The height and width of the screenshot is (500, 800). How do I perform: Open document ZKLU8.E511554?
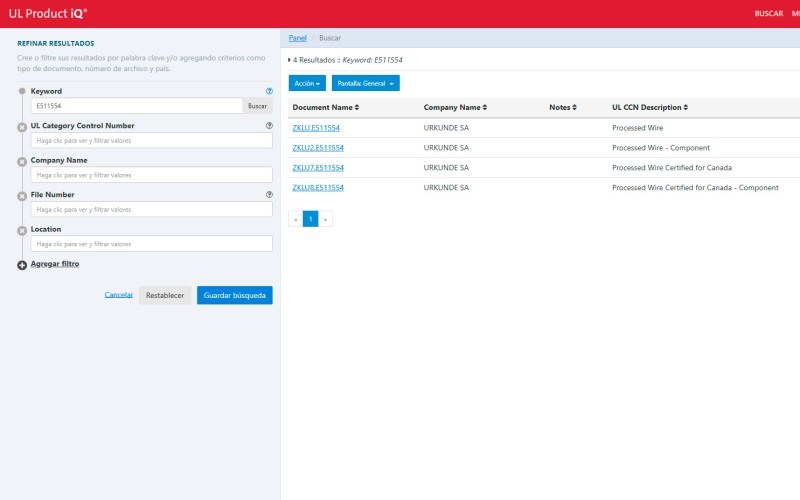(x=318, y=187)
